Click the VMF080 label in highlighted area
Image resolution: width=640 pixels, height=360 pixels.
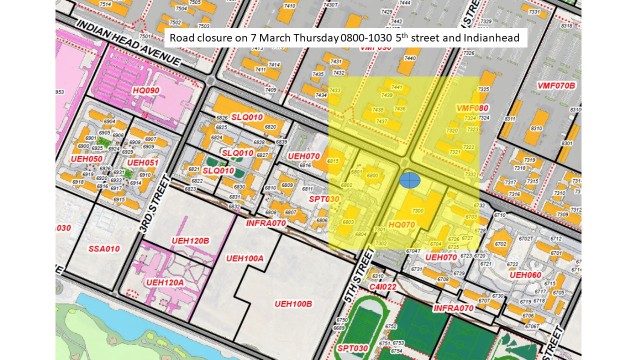click(x=472, y=108)
